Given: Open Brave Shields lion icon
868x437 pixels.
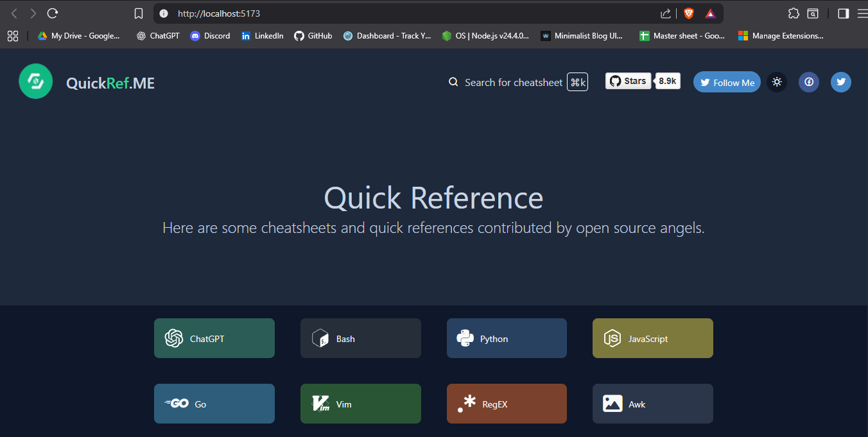Looking at the screenshot, I should [689, 13].
